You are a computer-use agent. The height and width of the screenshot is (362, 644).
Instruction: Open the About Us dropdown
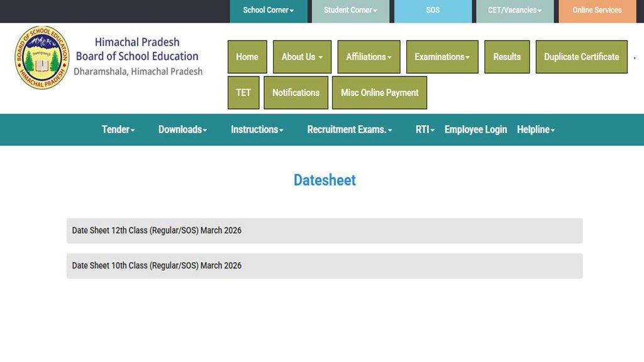coord(302,57)
